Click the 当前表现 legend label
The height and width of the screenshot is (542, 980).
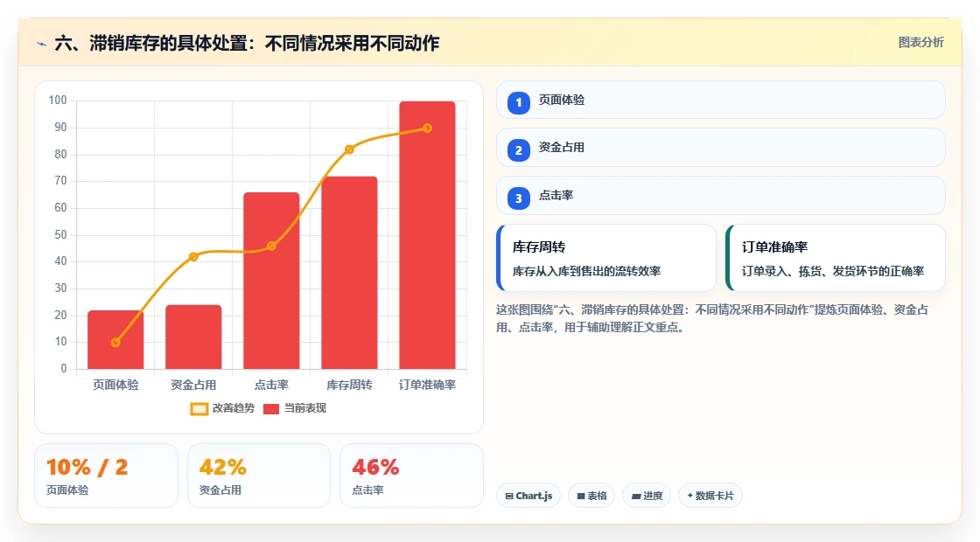(x=305, y=408)
